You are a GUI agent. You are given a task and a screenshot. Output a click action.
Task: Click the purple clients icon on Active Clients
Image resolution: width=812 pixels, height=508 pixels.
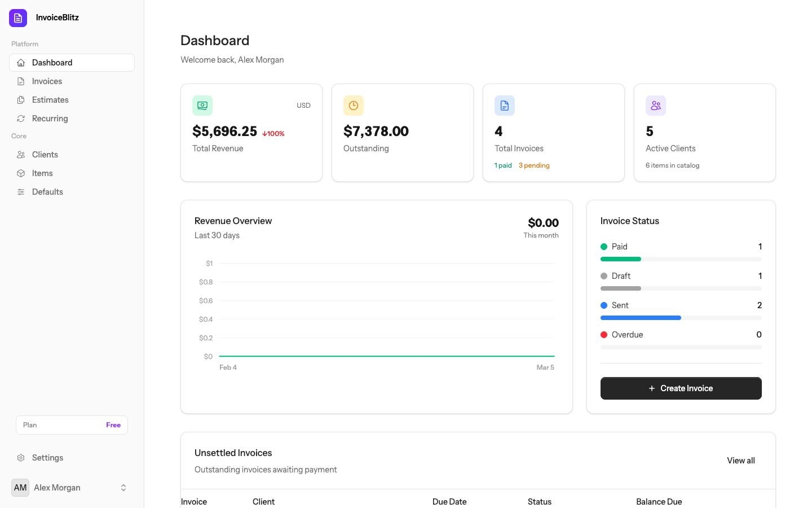tap(656, 105)
